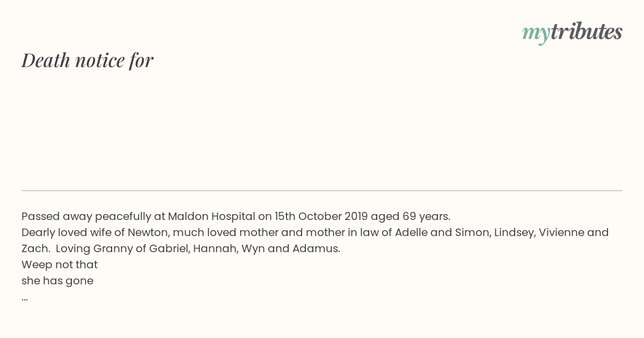Click the "she has gone" line
The height and width of the screenshot is (338, 644).
pyautogui.click(x=57, y=281)
